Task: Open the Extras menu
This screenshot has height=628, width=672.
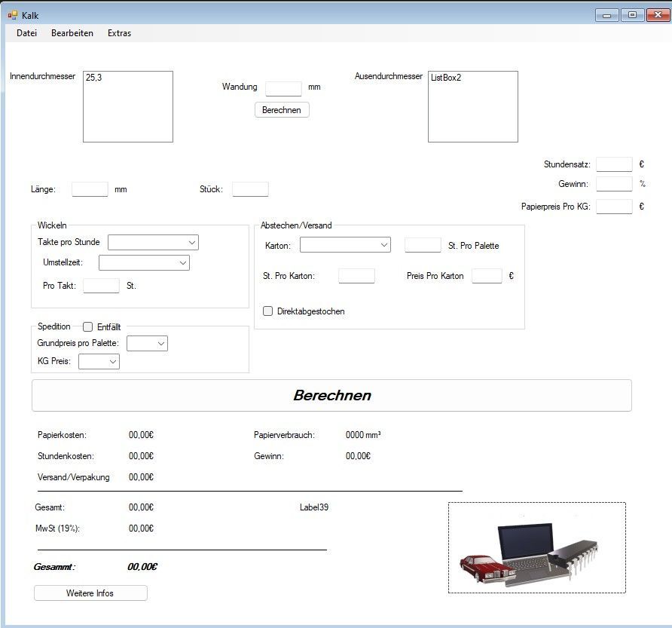Action: coord(119,33)
